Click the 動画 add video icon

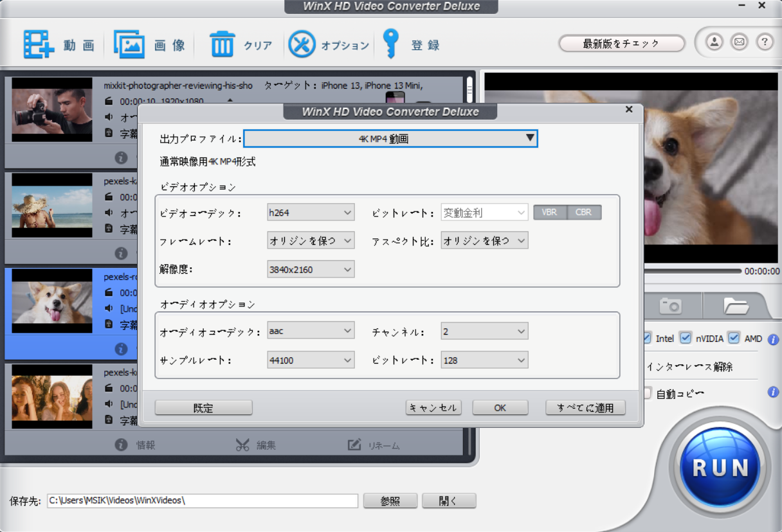point(39,44)
